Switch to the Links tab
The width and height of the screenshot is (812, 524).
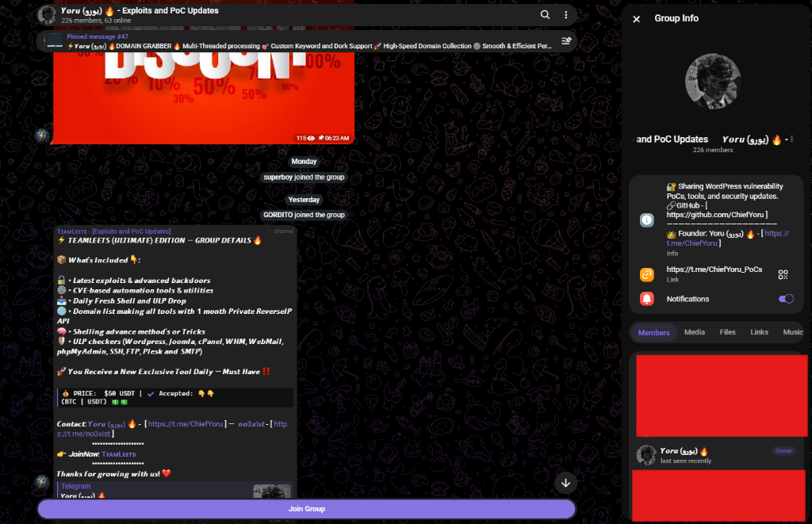point(759,332)
